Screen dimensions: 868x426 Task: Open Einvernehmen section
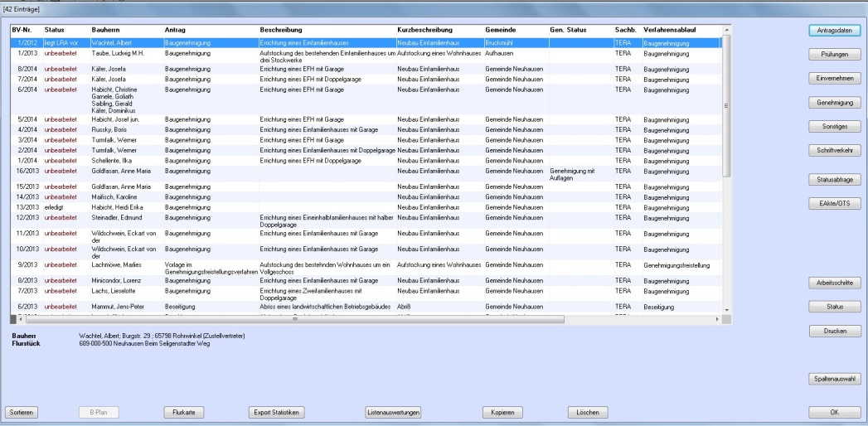click(x=835, y=78)
